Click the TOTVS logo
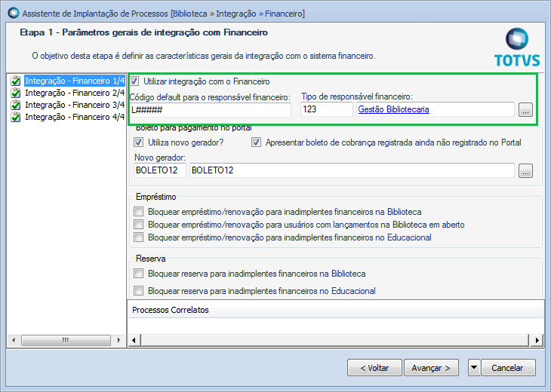Viewport: 551px width, 392px height. (517, 47)
